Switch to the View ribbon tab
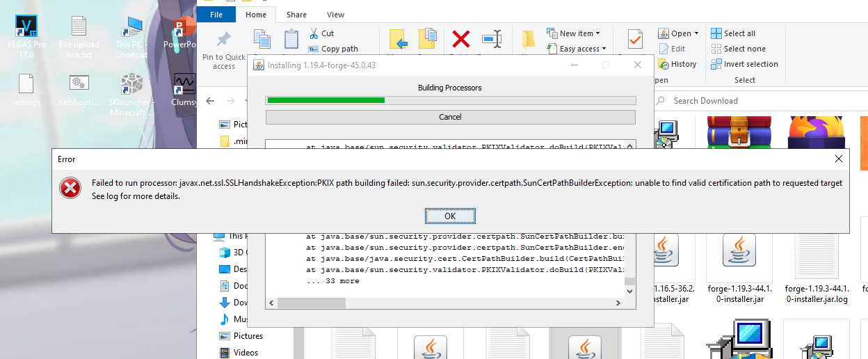The width and height of the screenshot is (868, 359). click(335, 15)
